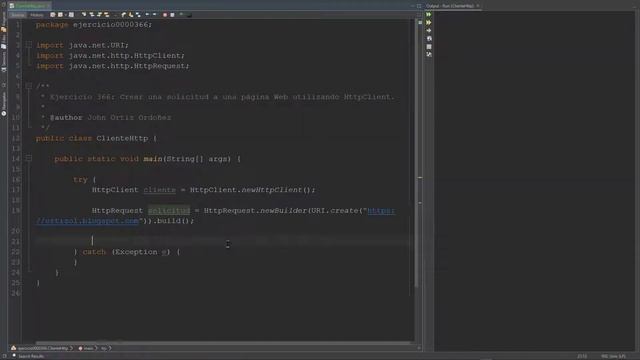640x360 pixels.
Task: Click the '@author' Javadoc tag
Action: [x=66, y=118]
